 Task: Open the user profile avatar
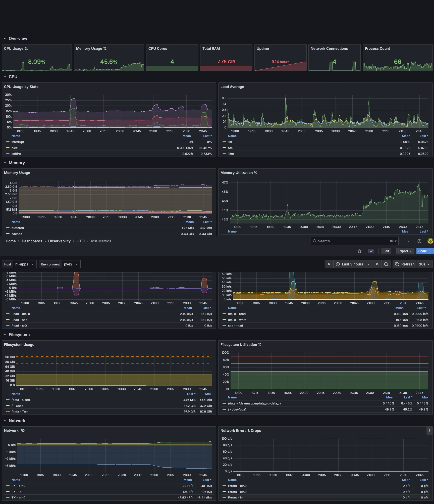click(430, 241)
